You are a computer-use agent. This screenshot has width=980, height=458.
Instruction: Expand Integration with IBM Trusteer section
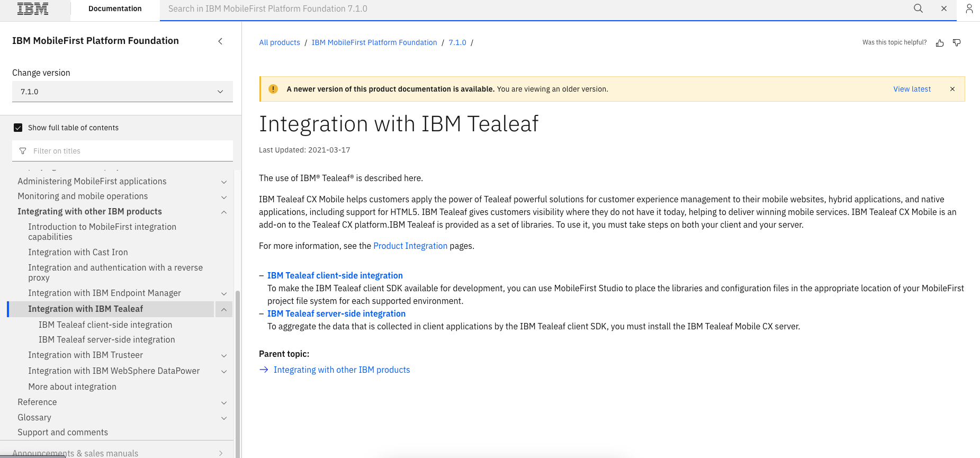(x=224, y=355)
